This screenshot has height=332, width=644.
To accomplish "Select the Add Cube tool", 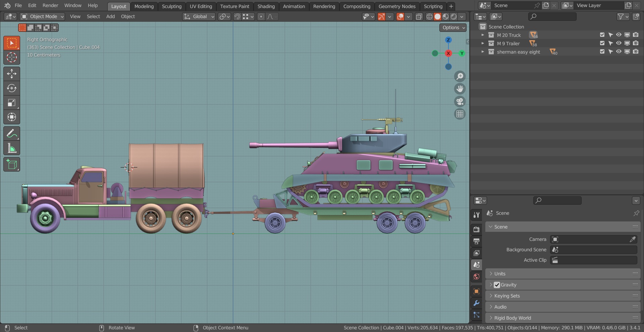I will click(12, 164).
